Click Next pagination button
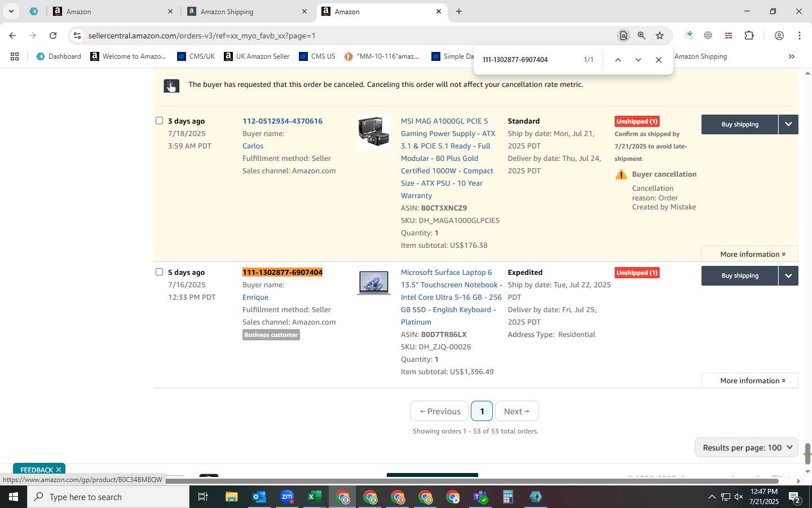 tap(517, 411)
